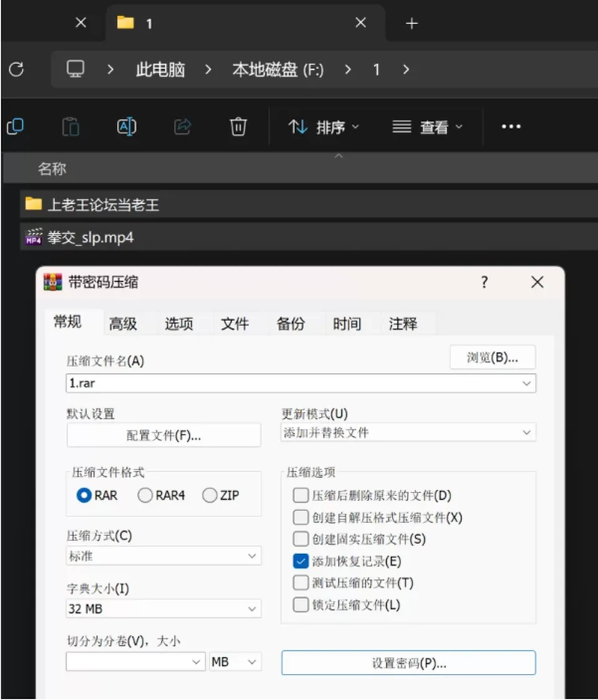Open the see more (three dots) menu
The width and height of the screenshot is (598, 700).
point(511,127)
